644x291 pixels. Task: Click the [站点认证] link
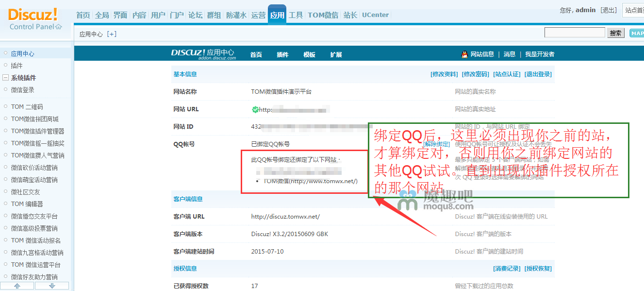(507, 74)
